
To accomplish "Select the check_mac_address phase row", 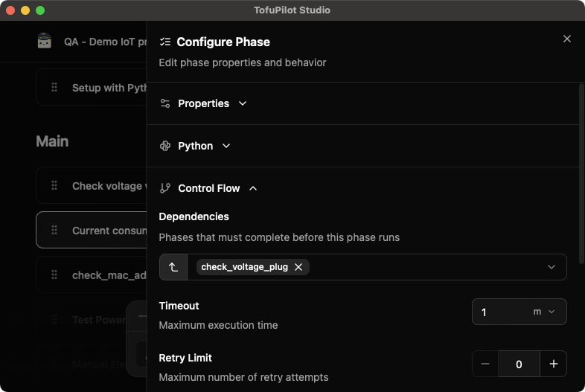I will coord(92,274).
